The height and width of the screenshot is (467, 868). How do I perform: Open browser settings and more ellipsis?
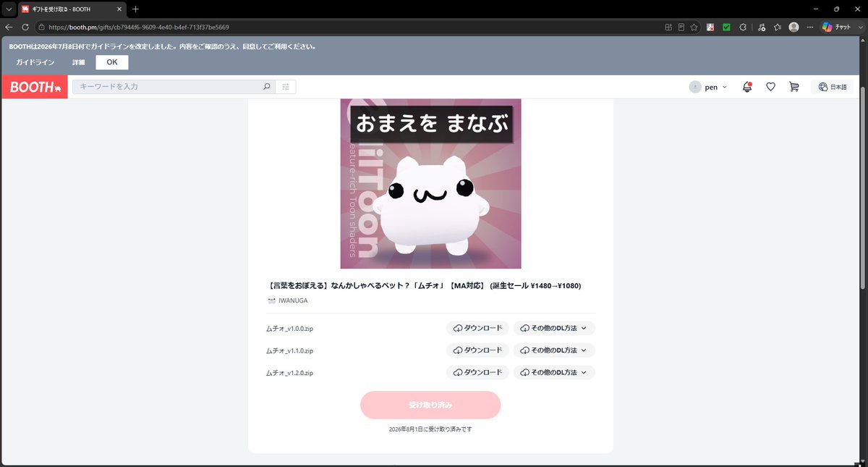(809, 27)
